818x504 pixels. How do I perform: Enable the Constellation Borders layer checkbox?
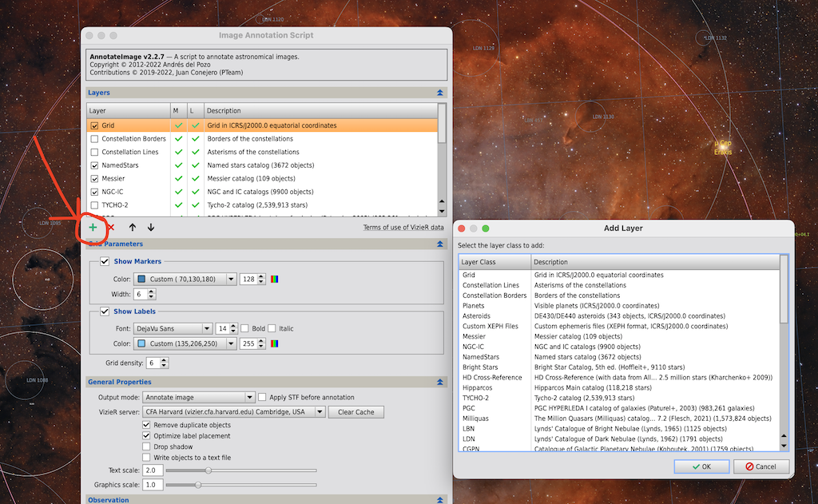coord(94,139)
